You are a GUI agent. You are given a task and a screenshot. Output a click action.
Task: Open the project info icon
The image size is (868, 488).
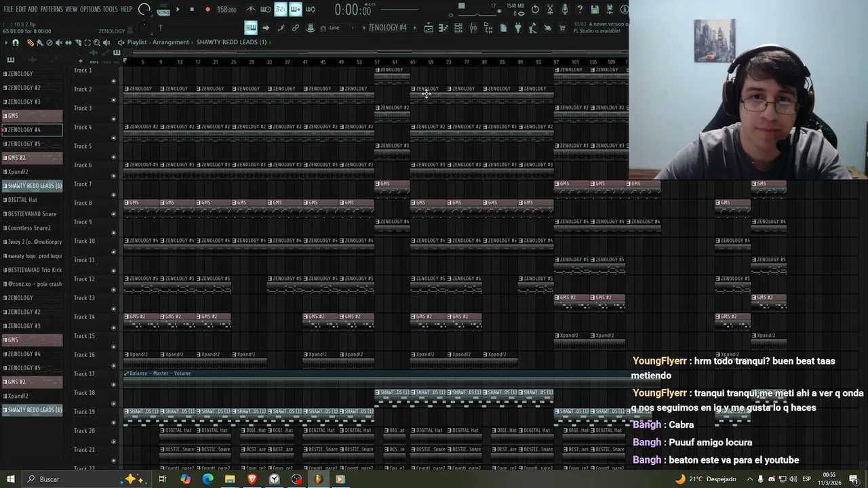[624, 9]
